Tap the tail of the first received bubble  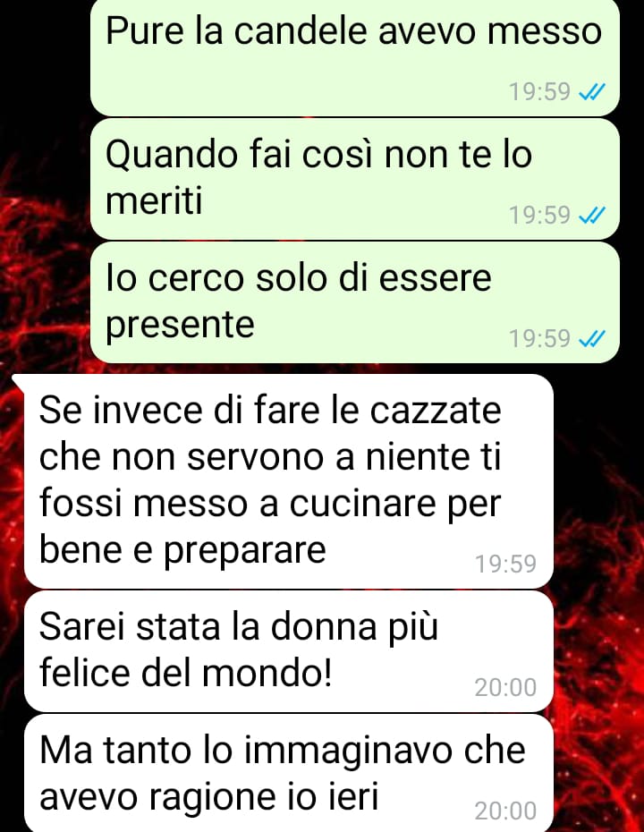point(18,381)
